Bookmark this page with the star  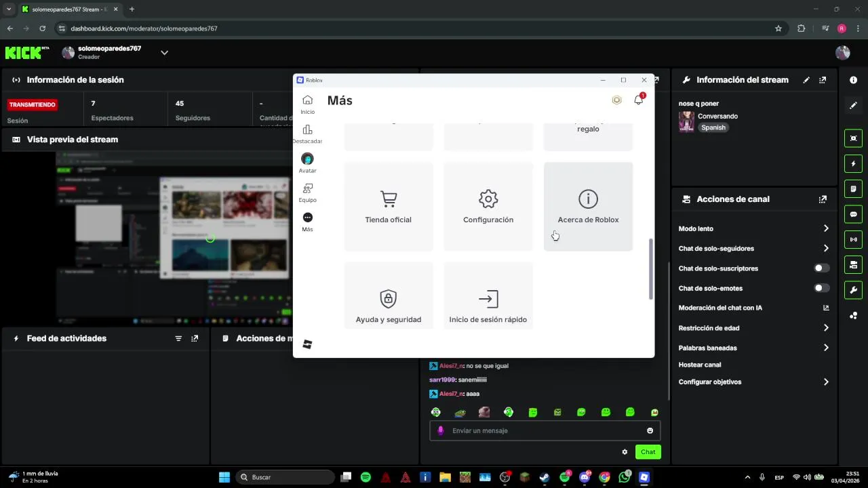coord(778,28)
